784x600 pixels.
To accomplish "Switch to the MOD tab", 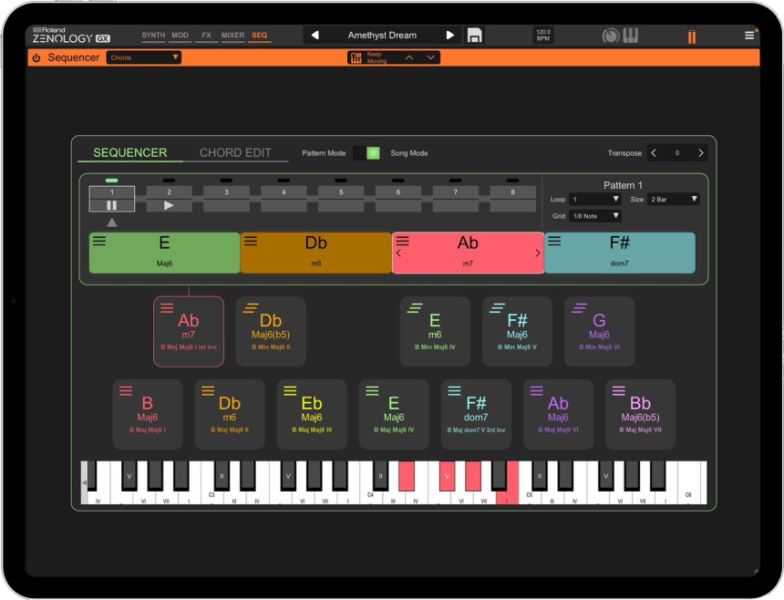I will [180, 36].
